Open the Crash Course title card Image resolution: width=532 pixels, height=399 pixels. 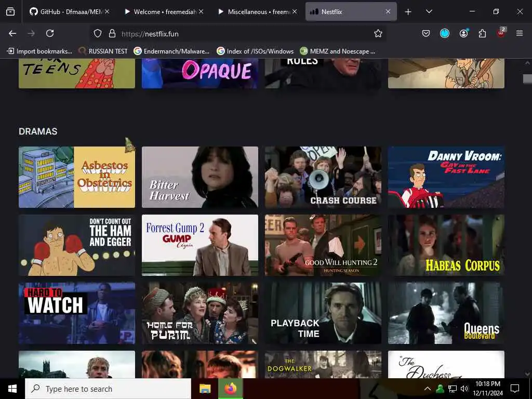(323, 177)
